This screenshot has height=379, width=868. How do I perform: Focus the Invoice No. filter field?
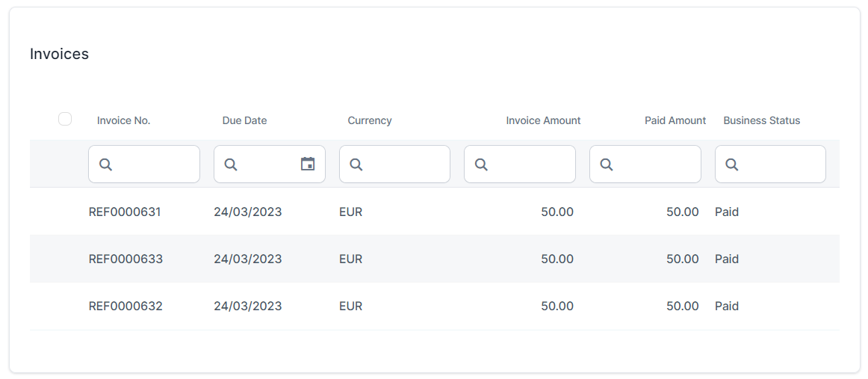coord(153,164)
